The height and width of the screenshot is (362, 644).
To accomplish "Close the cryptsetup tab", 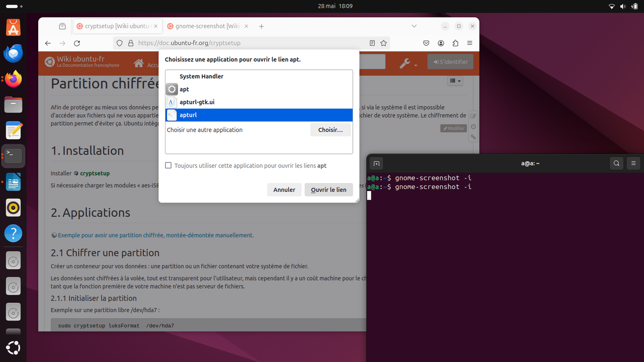I will click(x=155, y=26).
